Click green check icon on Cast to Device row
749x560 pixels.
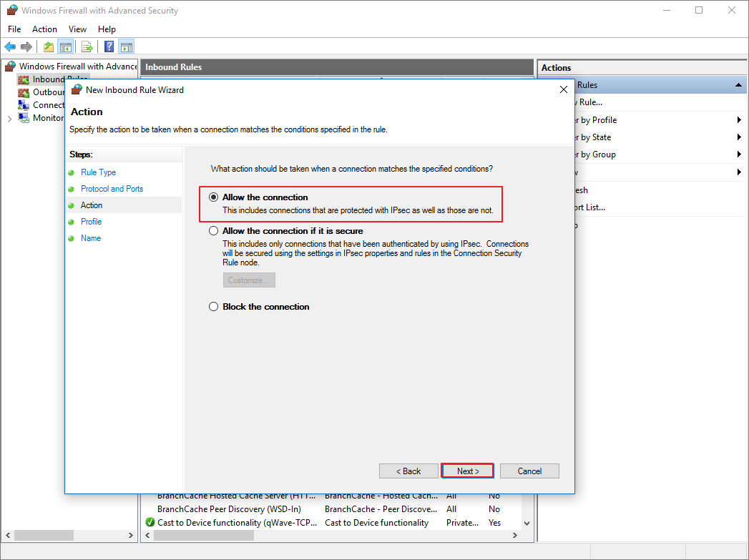click(x=150, y=522)
